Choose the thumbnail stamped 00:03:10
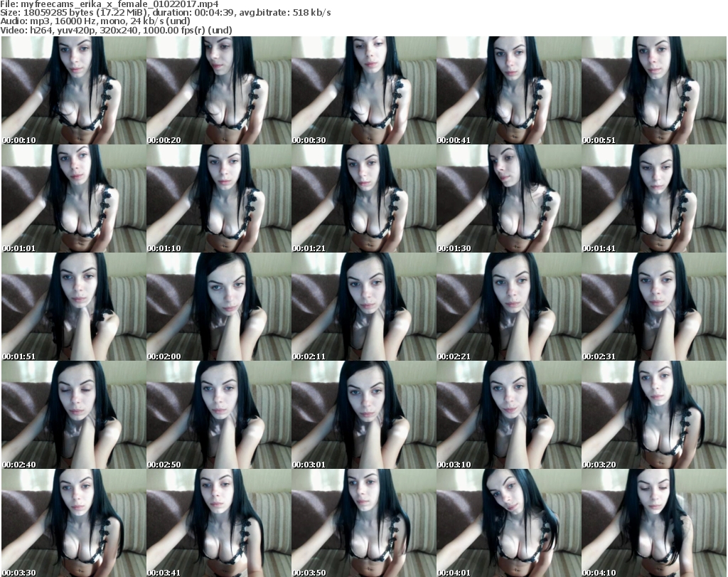 tap(509, 415)
